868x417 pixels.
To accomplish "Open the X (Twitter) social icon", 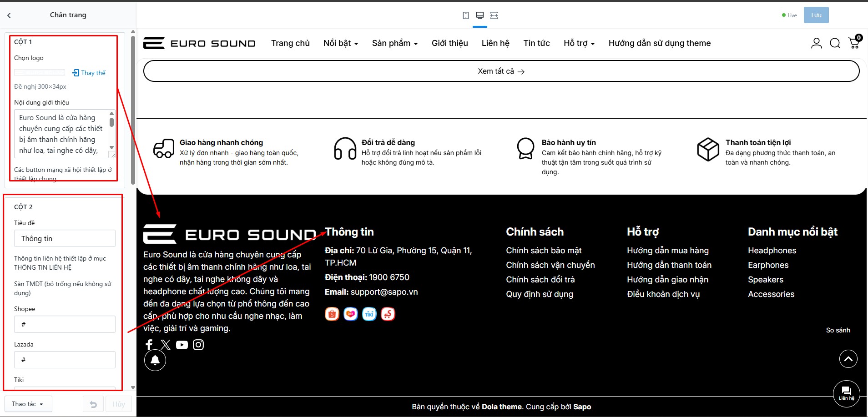I will click(x=166, y=345).
